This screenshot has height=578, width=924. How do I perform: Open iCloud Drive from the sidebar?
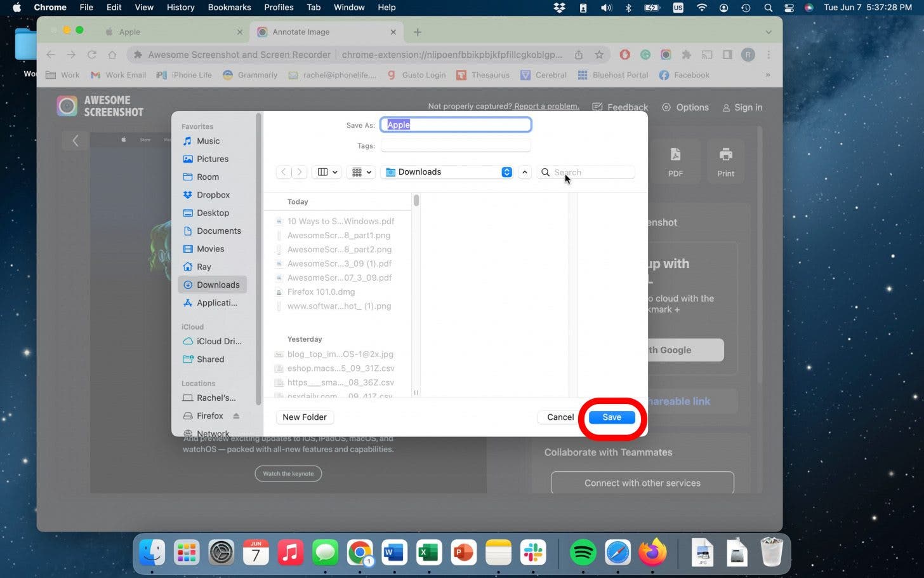pos(218,341)
